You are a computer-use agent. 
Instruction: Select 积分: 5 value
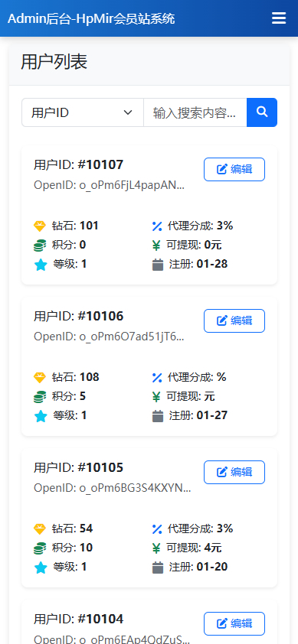pyautogui.click(x=69, y=396)
